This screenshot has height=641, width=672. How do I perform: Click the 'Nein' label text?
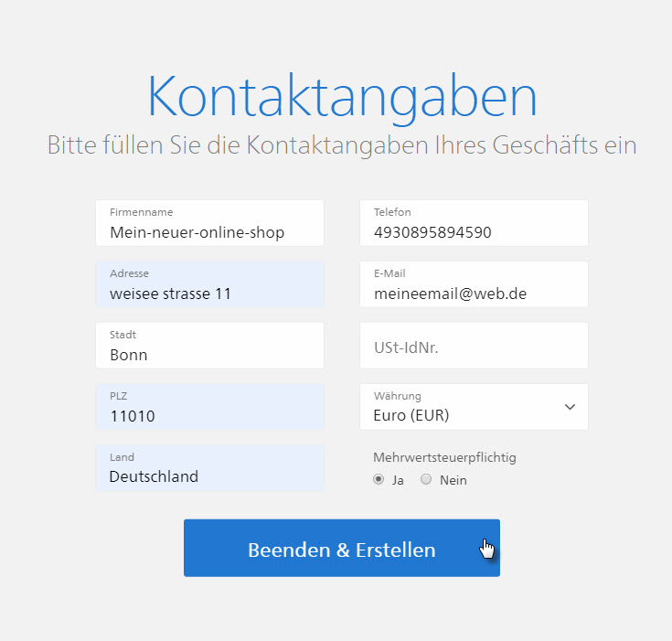(453, 480)
